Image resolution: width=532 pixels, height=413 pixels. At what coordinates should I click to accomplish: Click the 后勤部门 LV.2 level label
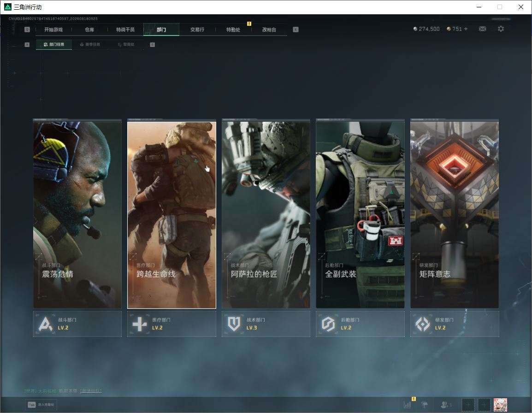click(346, 328)
